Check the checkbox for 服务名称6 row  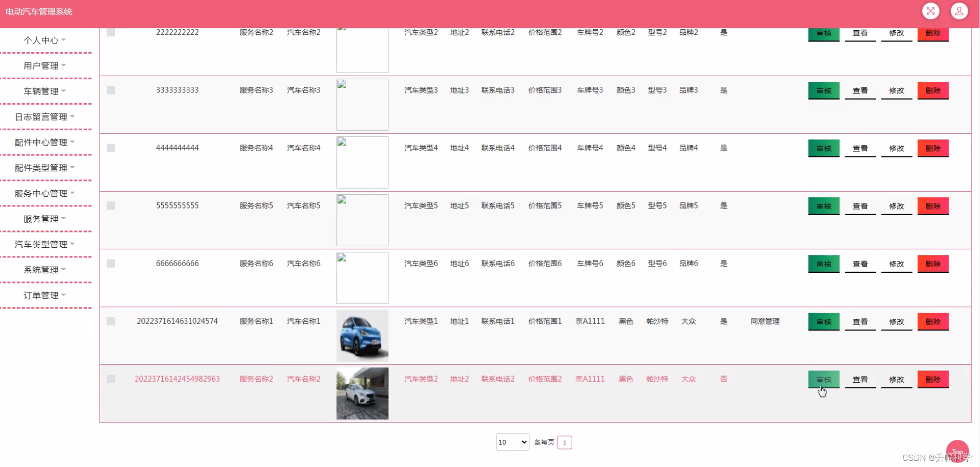click(111, 263)
